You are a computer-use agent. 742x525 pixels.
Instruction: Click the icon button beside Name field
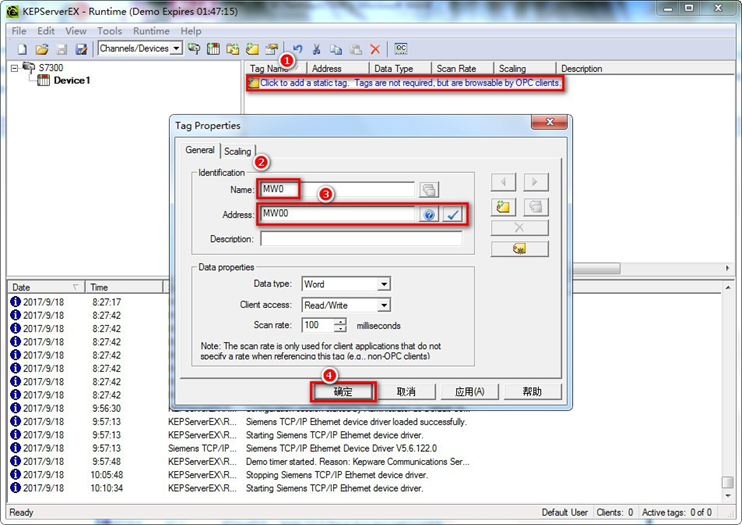tap(429, 190)
